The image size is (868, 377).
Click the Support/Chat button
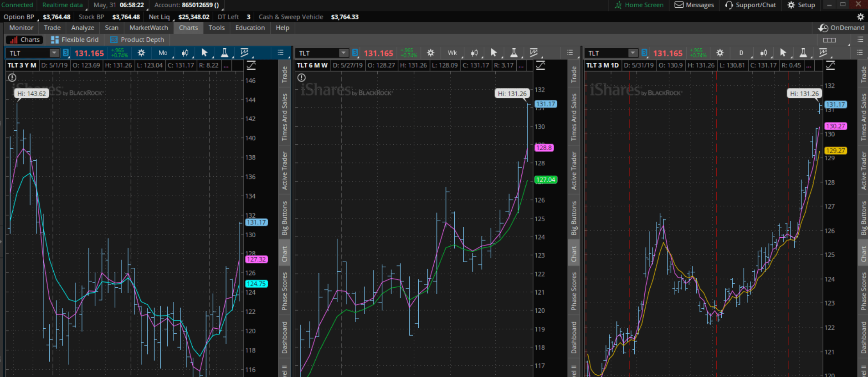click(x=750, y=5)
